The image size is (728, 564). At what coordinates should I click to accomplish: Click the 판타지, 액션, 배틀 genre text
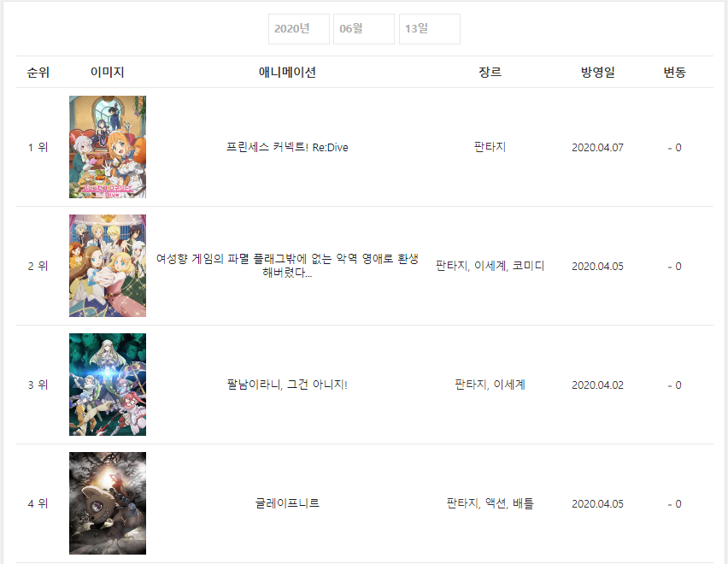tap(490, 503)
